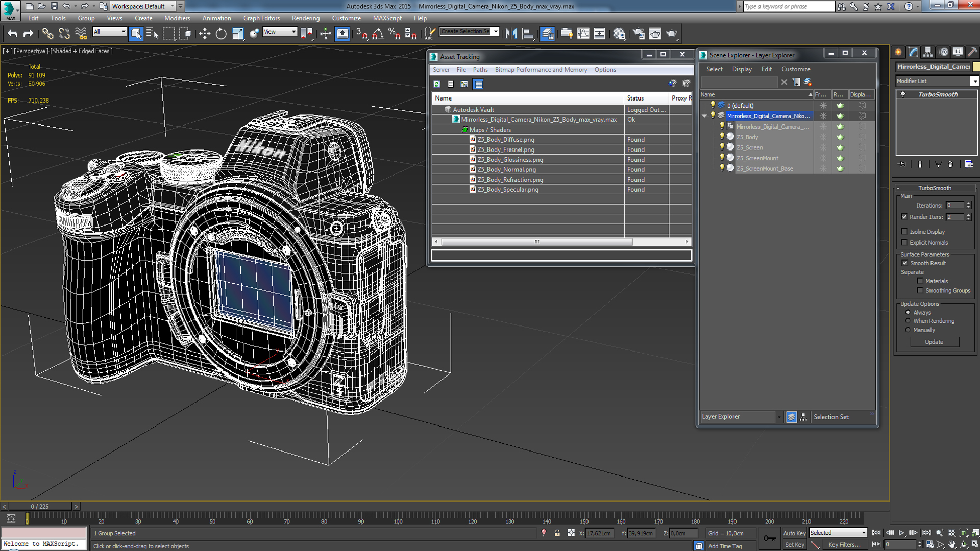This screenshot has height=551, width=980.
Task: Click Table View icon in Asset Tracking
Action: point(478,84)
